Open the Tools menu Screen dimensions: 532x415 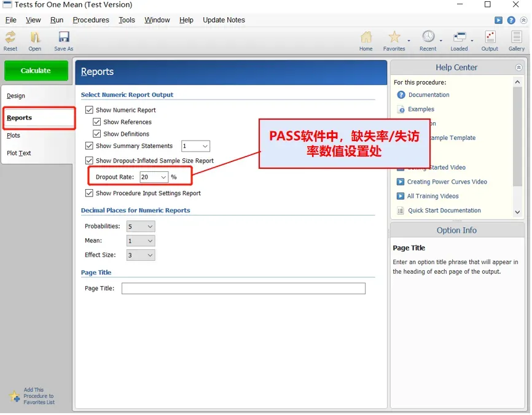tap(127, 20)
